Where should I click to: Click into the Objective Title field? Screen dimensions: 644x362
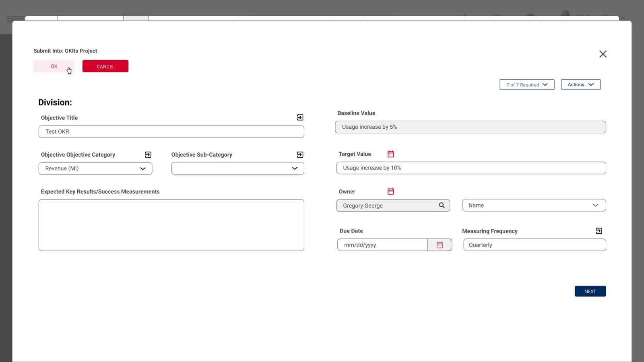point(171,132)
